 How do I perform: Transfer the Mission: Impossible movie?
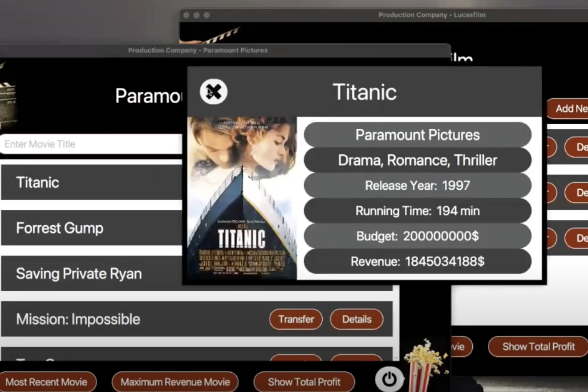point(296,319)
